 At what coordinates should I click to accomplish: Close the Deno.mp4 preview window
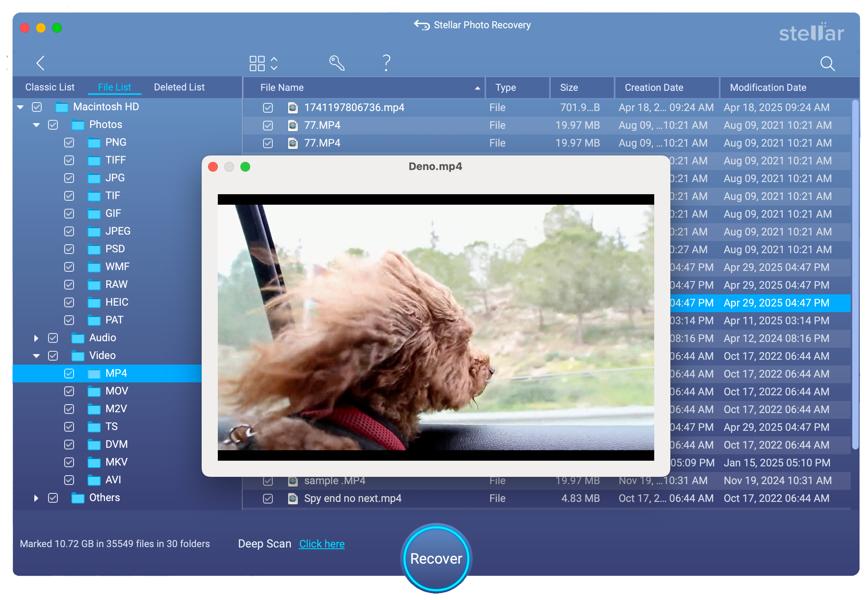point(213,167)
